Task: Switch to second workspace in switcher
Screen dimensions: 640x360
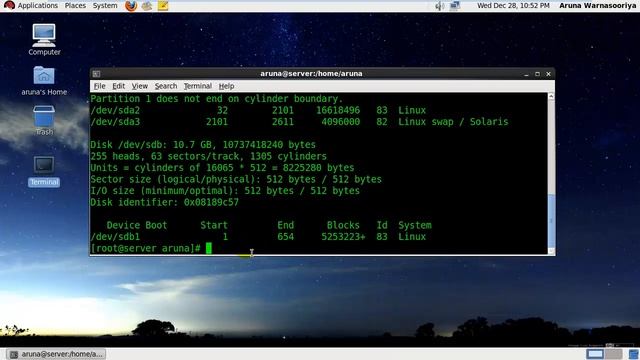Action: point(613,354)
